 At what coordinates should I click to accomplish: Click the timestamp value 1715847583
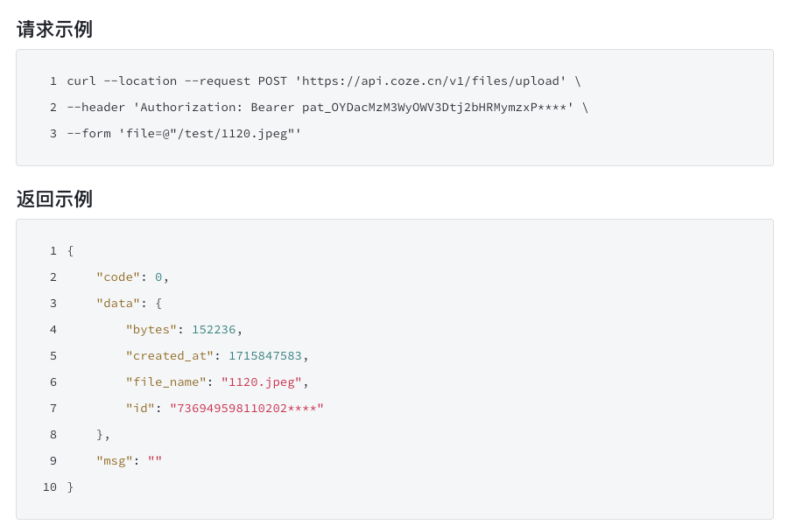265,356
